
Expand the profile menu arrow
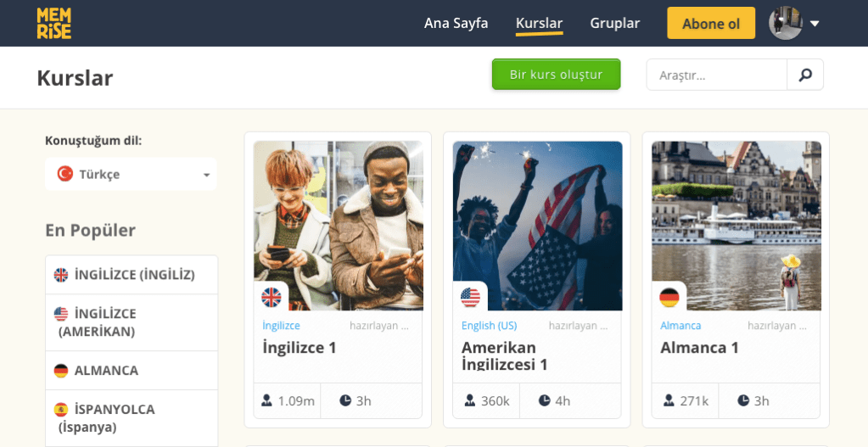815,24
